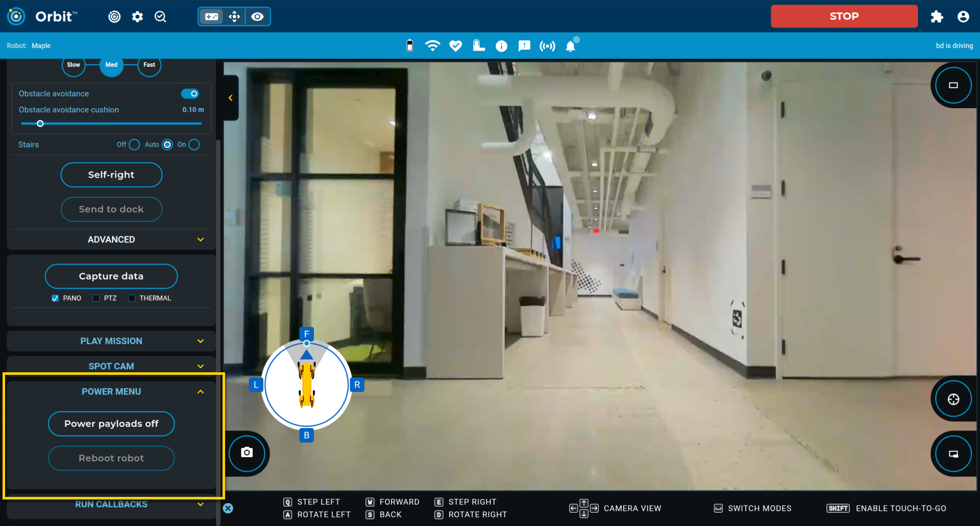Check the robot battery status icon
This screenshot has height=526, width=980.
[409, 46]
